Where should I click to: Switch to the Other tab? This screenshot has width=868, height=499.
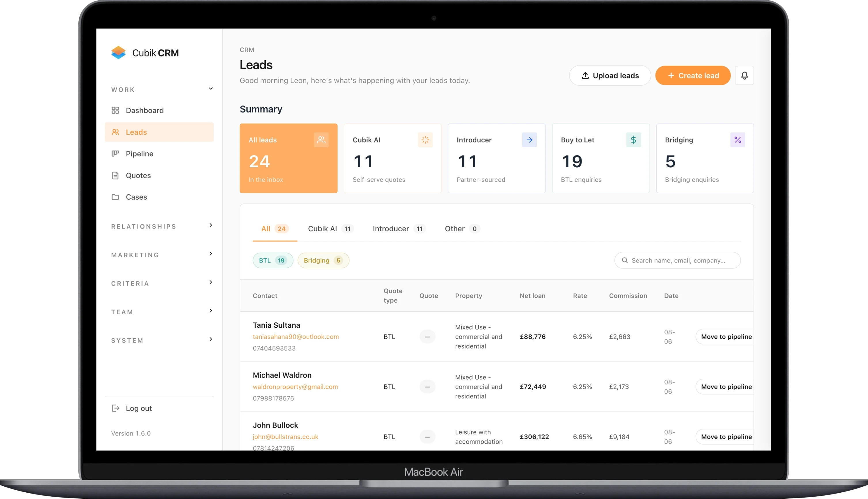[462, 229]
